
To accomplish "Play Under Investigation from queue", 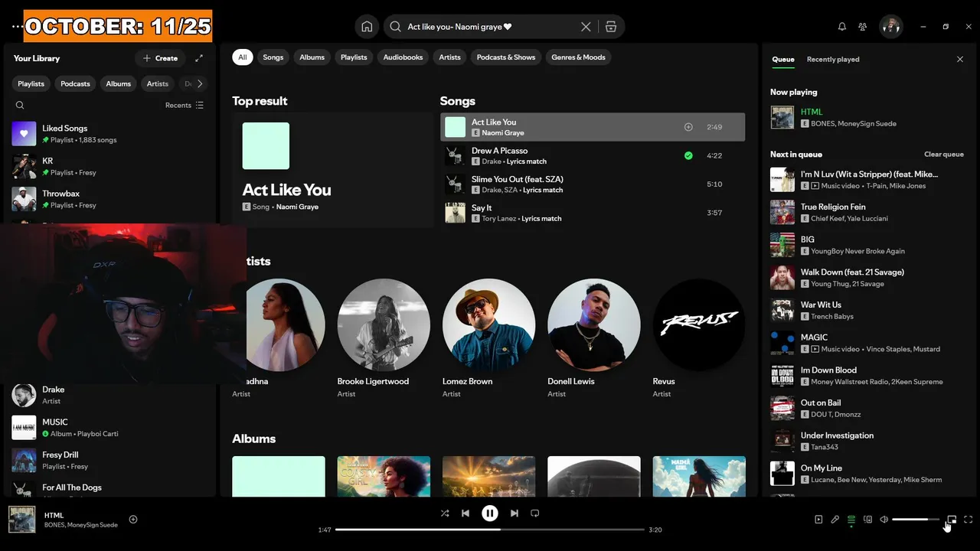I will point(868,441).
